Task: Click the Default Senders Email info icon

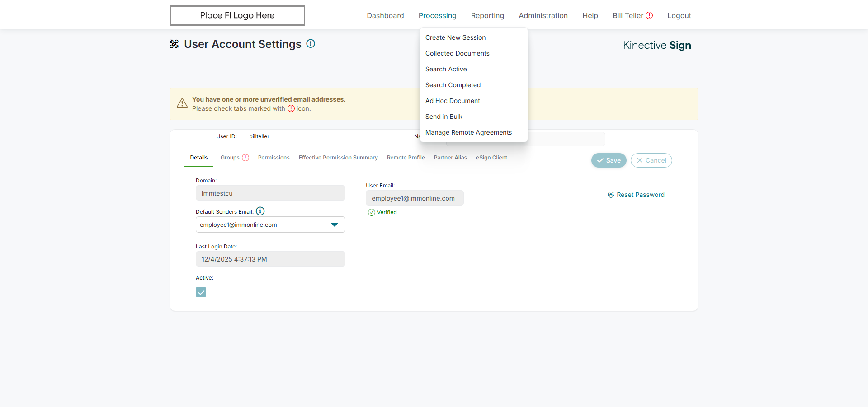Action: click(x=260, y=211)
